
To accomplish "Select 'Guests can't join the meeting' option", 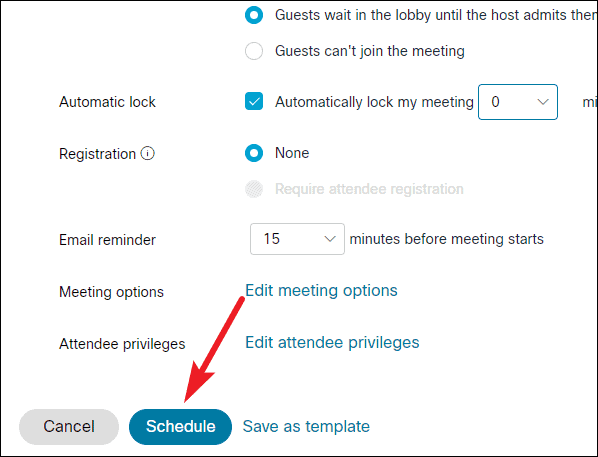I will point(254,51).
